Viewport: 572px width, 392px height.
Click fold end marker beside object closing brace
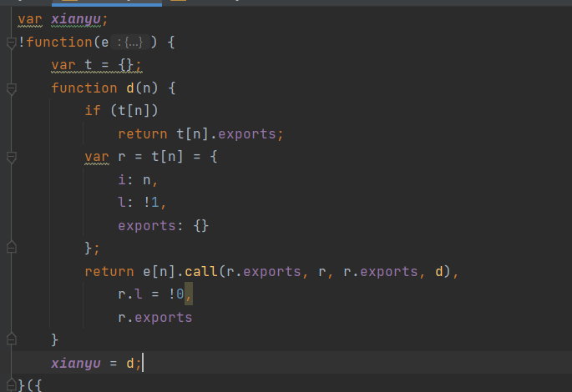tap(11, 248)
